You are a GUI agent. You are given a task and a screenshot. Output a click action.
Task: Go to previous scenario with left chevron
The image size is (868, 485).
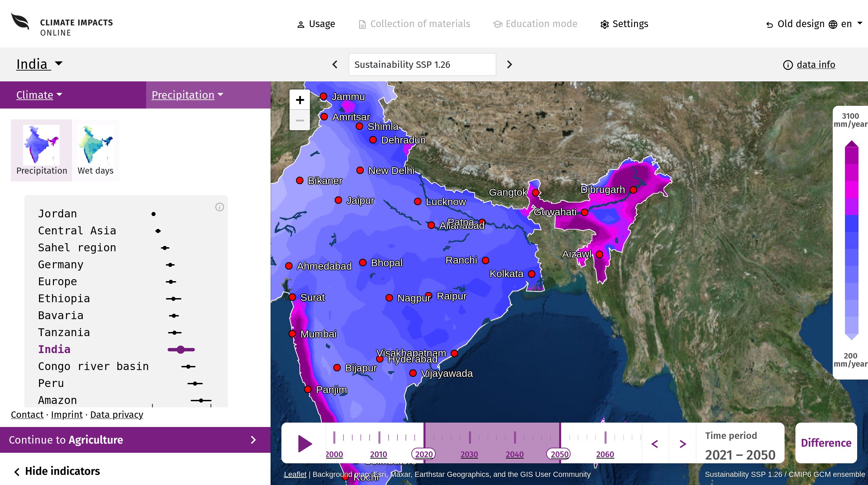[335, 64]
